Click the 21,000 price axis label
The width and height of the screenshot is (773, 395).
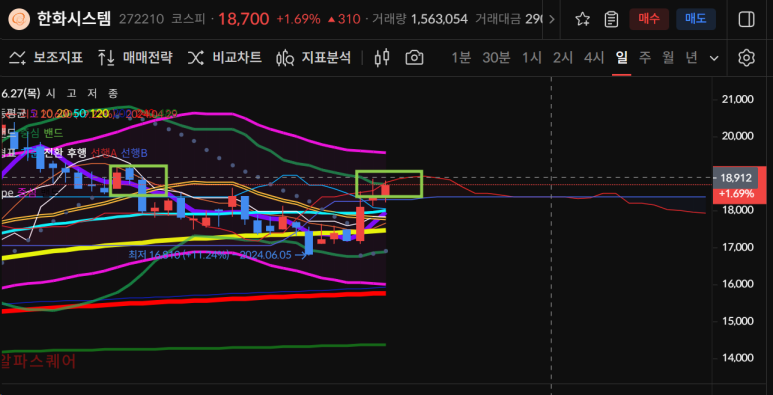point(738,99)
